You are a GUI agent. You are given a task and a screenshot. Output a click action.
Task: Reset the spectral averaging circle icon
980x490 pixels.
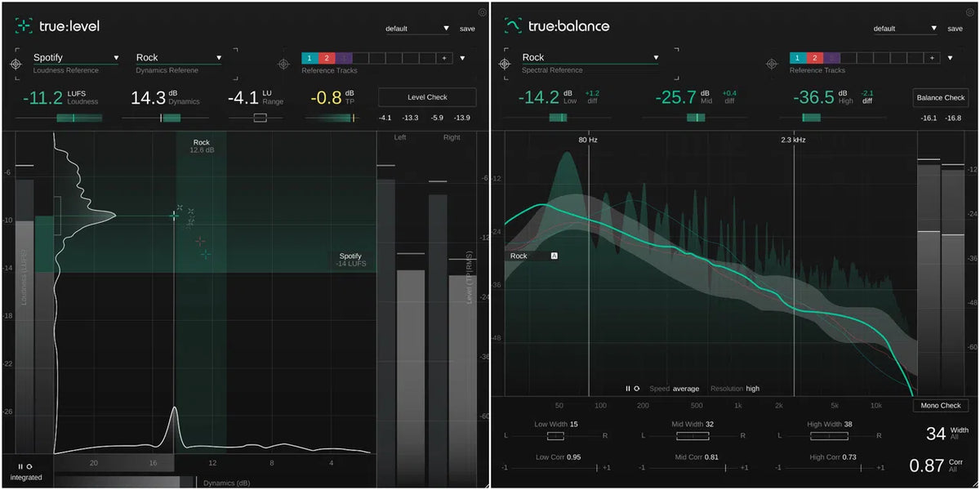pos(637,388)
